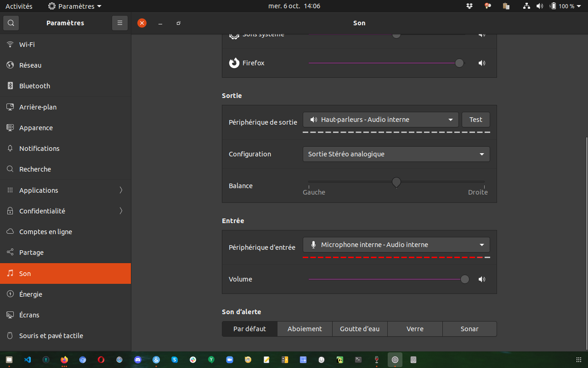Mute input volume with its speaker icon
Viewport: 588px width, 368px height.
pyautogui.click(x=482, y=279)
